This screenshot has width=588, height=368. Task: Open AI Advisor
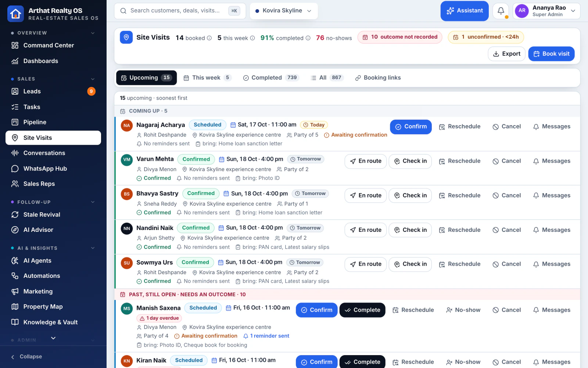click(53, 230)
